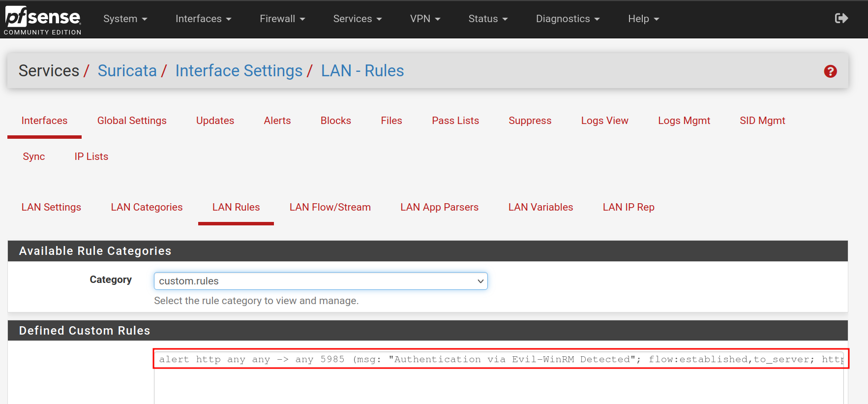Open the IP Lists tab
Viewport: 868px width, 404px height.
91,156
